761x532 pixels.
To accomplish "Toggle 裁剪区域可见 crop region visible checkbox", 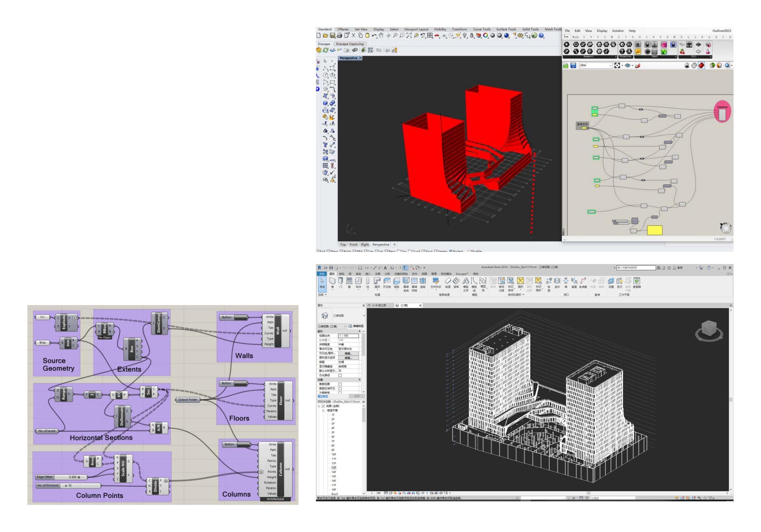I will coord(340,388).
